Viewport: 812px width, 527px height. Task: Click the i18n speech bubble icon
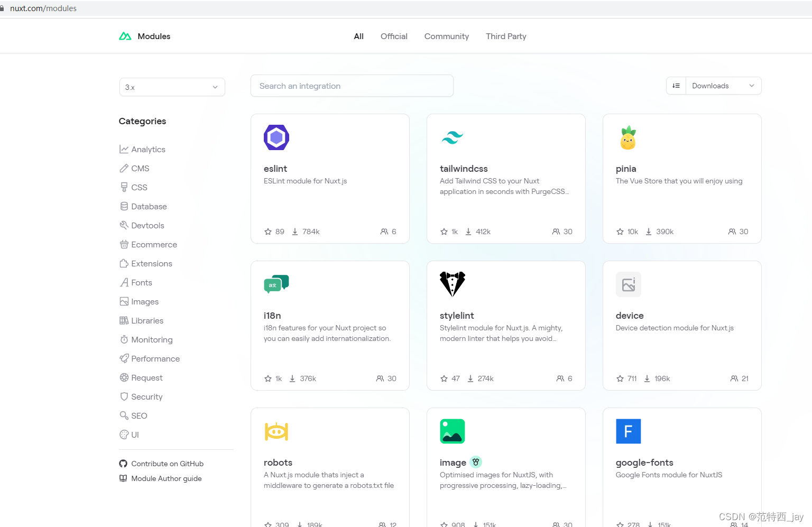[276, 284]
